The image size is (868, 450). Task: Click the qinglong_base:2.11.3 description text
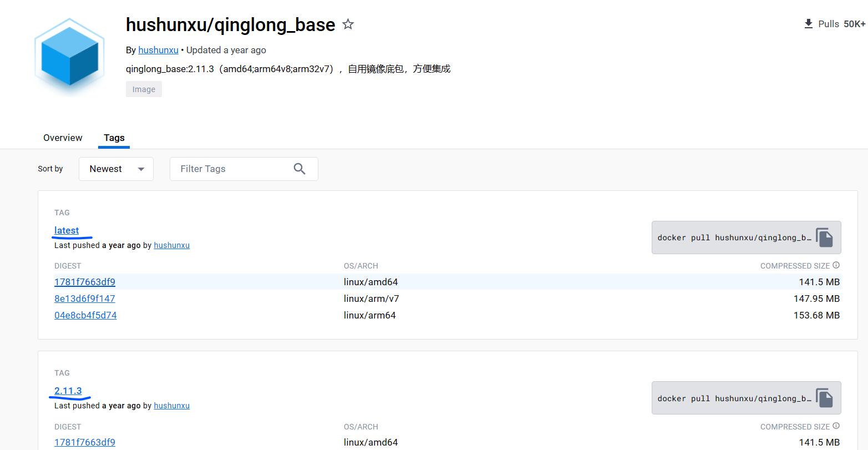(288, 69)
